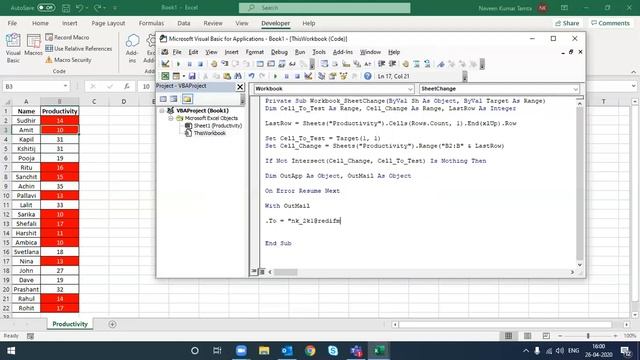Click Add-ins icon in Excel ribbon
The height and width of the screenshot is (360, 640).
tap(132, 48)
